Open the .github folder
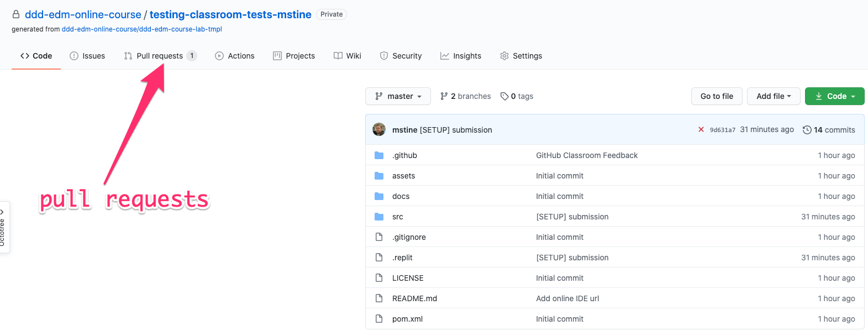This screenshot has width=868, height=336. click(404, 155)
